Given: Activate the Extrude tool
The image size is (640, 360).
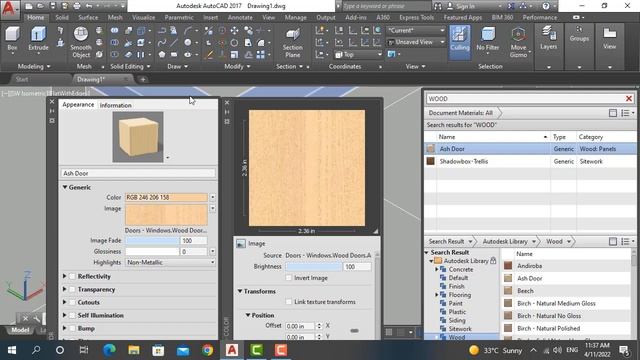Looking at the screenshot, I should (x=38, y=39).
